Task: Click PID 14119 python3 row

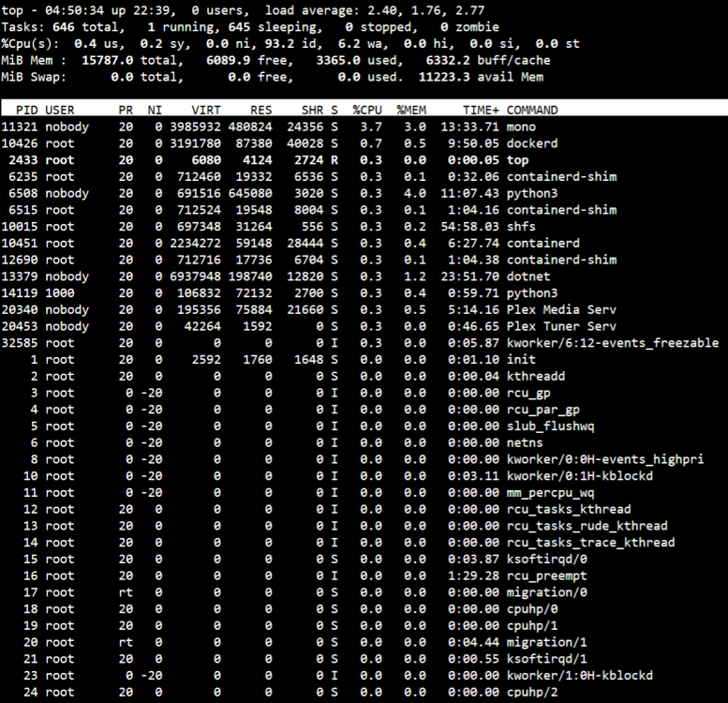Action: coord(364,293)
